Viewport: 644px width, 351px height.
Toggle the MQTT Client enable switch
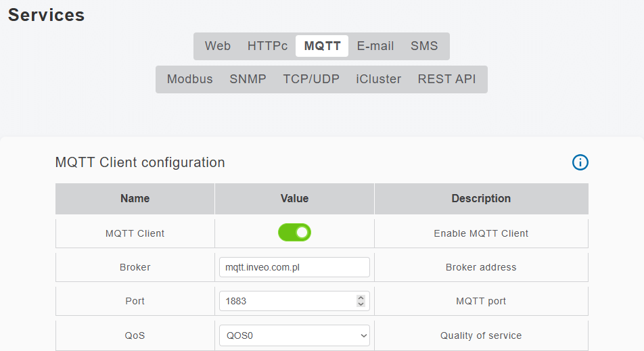tap(294, 233)
